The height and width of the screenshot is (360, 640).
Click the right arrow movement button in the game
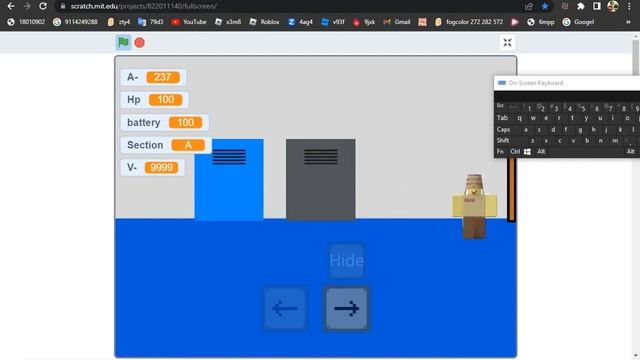tap(347, 309)
